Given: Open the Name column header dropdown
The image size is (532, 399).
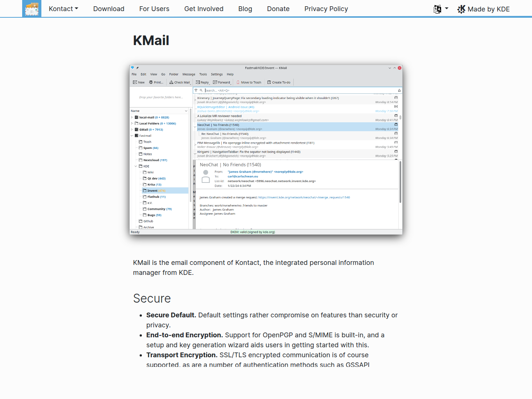Looking at the screenshot, I should (186, 111).
